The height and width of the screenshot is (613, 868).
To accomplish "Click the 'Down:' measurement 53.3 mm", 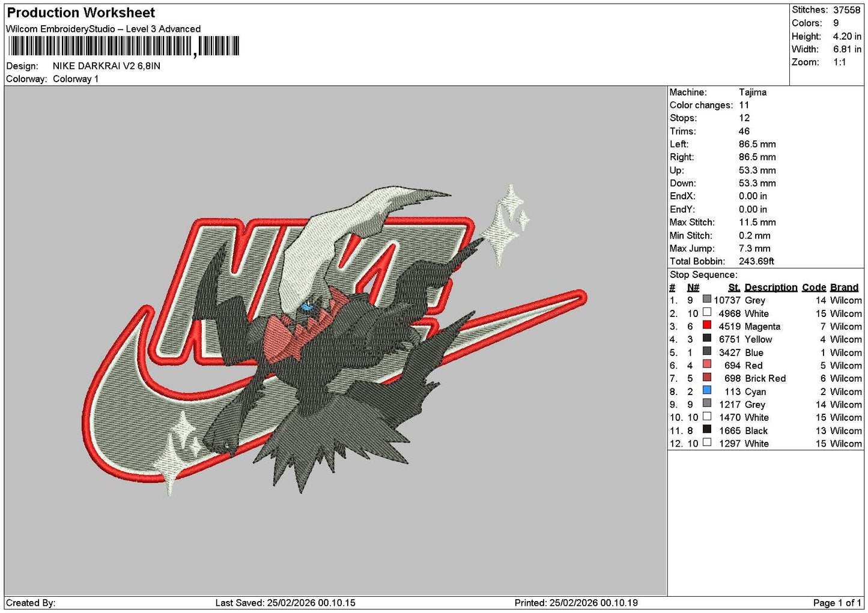I will (x=757, y=183).
